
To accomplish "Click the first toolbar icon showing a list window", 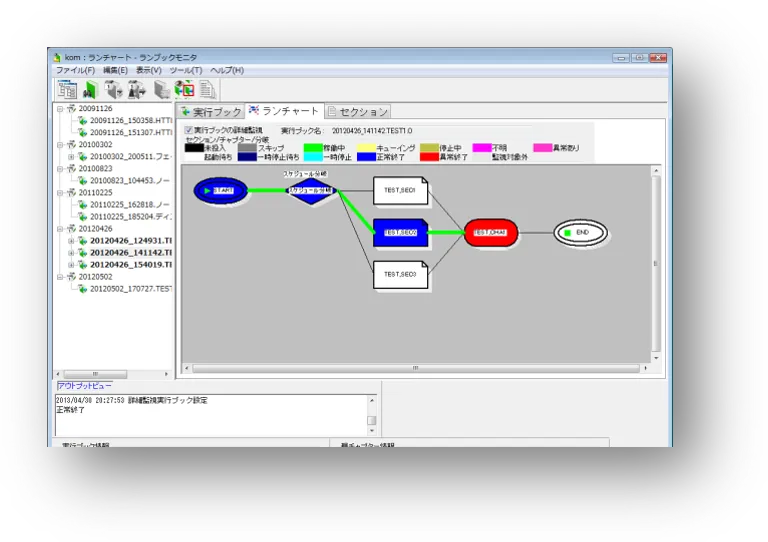I will coord(69,90).
